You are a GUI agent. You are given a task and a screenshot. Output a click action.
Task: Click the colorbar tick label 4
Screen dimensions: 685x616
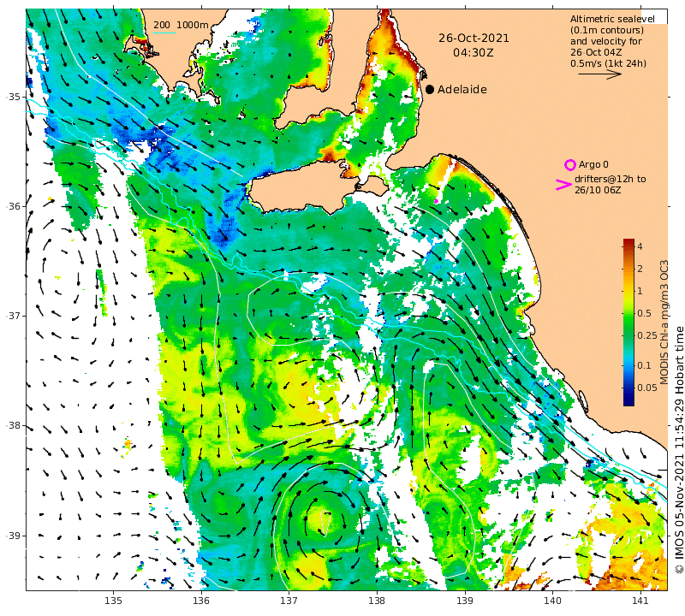tap(640, 246)
